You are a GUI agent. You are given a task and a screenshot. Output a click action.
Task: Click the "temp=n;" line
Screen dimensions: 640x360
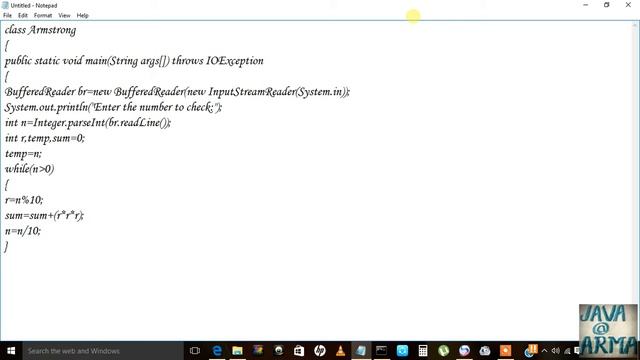tap(23, 154)
